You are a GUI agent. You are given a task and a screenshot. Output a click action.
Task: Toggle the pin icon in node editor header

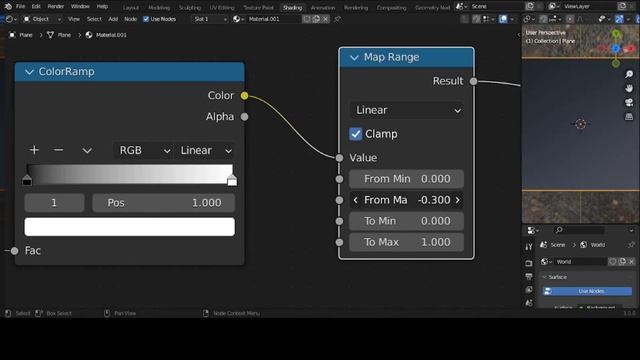(338, 19)
